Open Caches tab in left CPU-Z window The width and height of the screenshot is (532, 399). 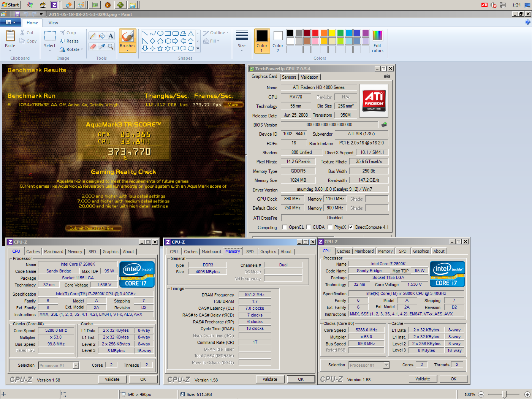coord(33,252)
